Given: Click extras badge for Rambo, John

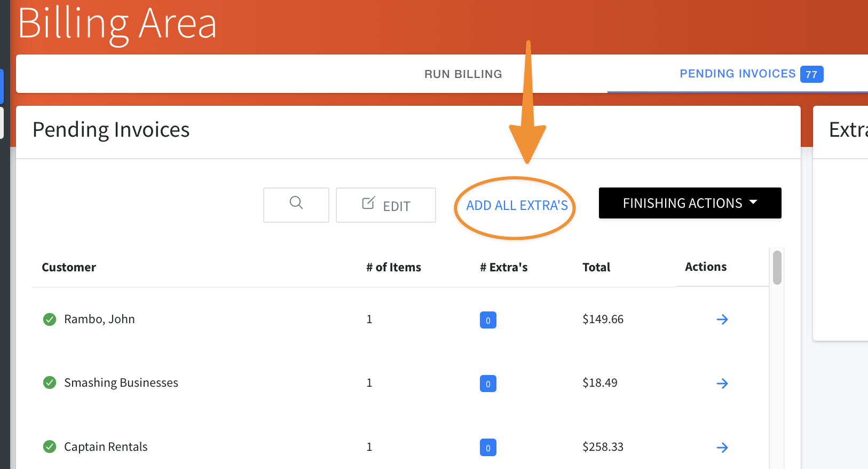Looking at the screenshot, I should (x=488, y=320).
